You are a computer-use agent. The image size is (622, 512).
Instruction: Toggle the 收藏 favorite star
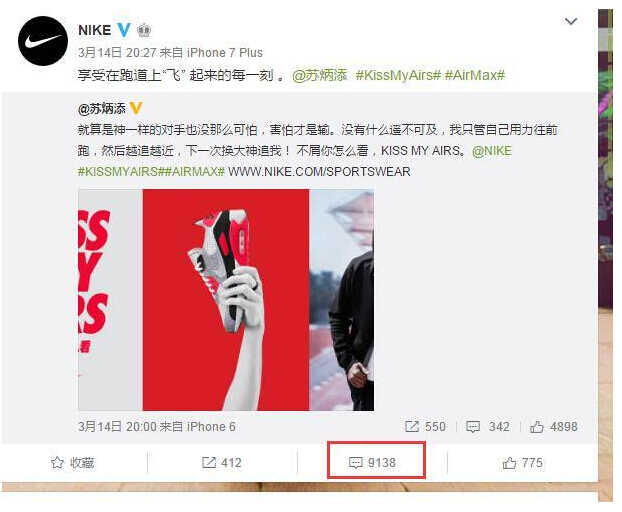point(73,462)
